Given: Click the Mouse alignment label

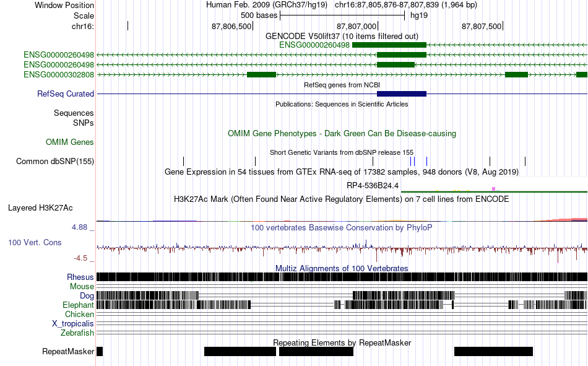Looking at the screenshot, I should click(x=82, y=286).
